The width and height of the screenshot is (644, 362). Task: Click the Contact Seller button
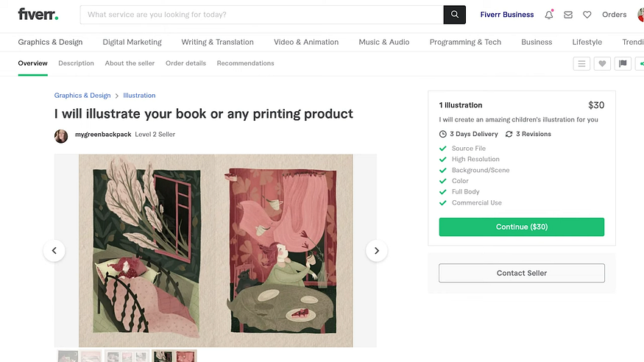[x=522, y=273]
